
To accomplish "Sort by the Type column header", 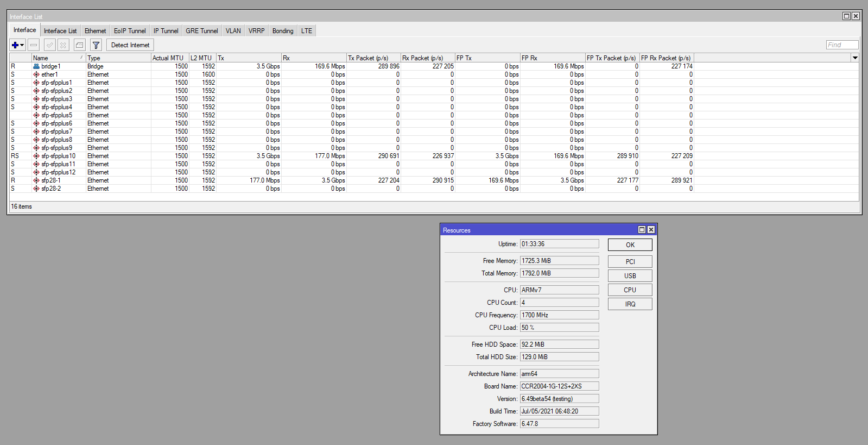I will [118, 58].
